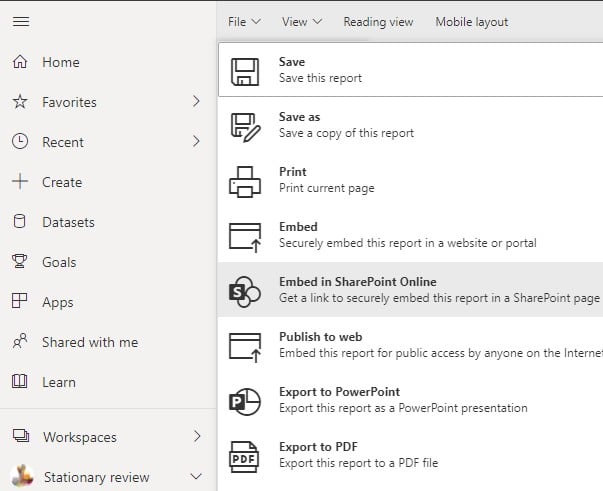Go to Home in the sidebar
This screenshot has width=603, height=491.
pos(61,62)
